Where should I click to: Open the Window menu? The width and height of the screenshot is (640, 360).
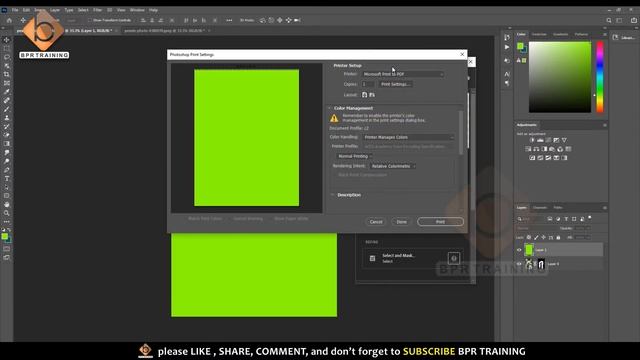tap(137, 10)
